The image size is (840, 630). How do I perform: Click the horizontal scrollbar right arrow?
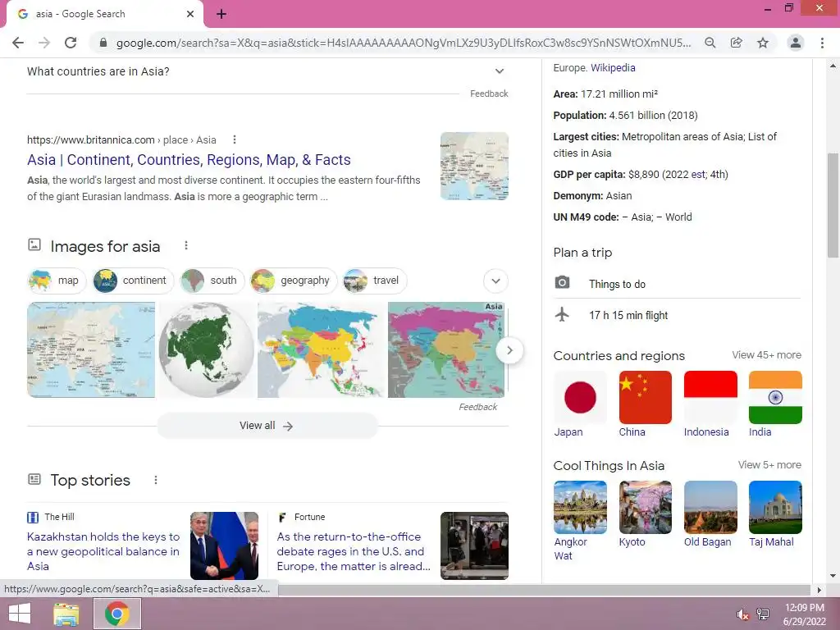(819, 590)
